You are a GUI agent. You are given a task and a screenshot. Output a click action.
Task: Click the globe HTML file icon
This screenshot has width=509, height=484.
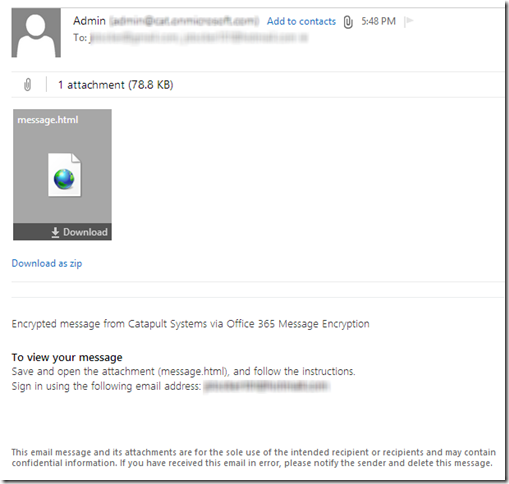[64, 175]
